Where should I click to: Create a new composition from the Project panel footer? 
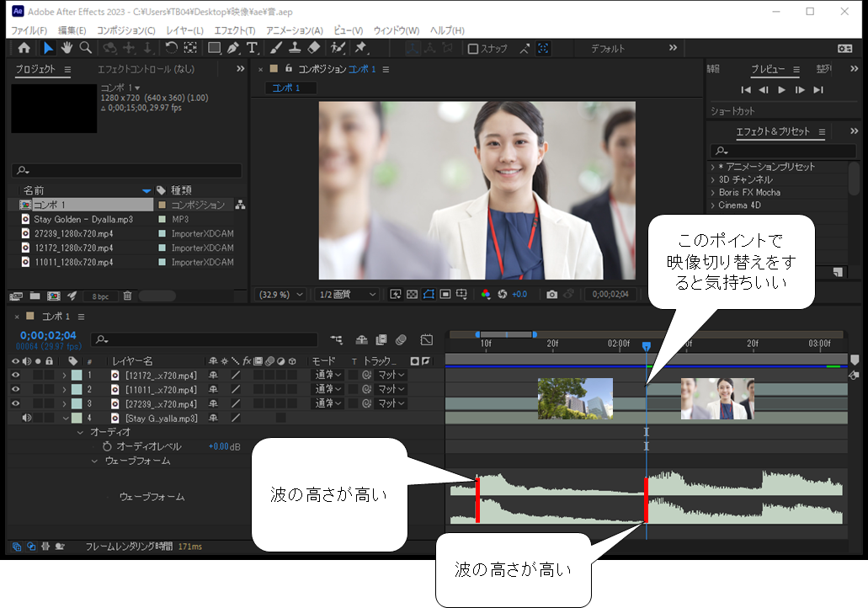click(x=54, y=296)
